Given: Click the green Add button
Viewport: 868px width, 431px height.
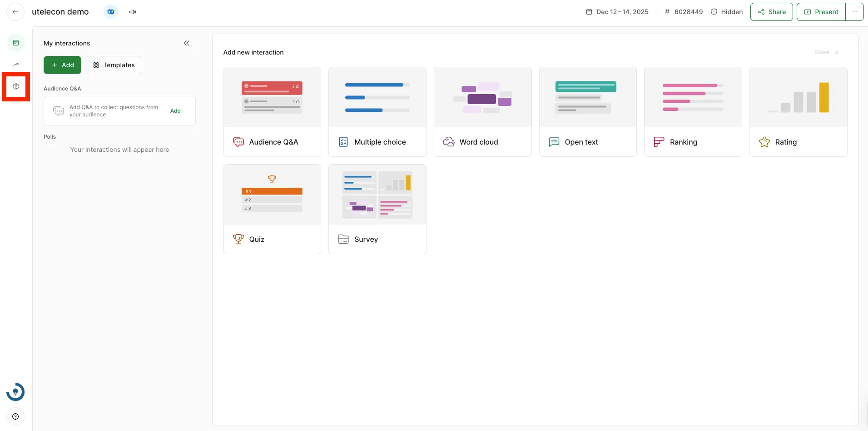Looking at the screenshot, I should pos(62,65).
